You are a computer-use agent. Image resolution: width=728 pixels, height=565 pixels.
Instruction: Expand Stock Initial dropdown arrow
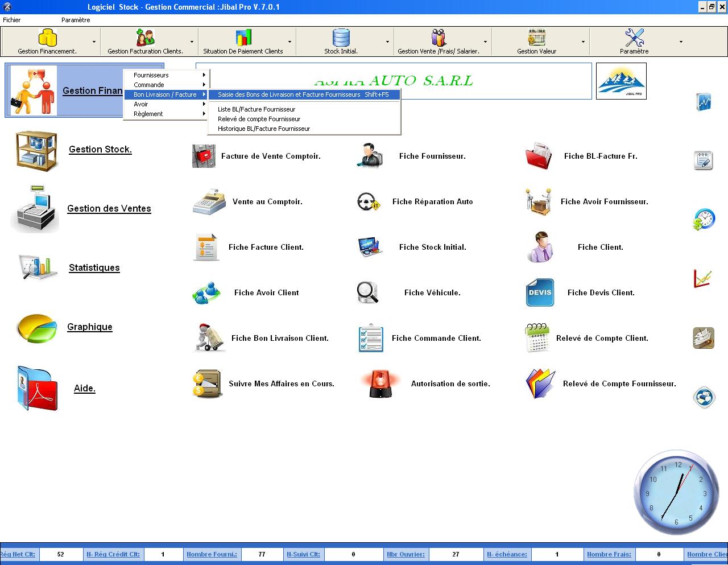[387, 42]
